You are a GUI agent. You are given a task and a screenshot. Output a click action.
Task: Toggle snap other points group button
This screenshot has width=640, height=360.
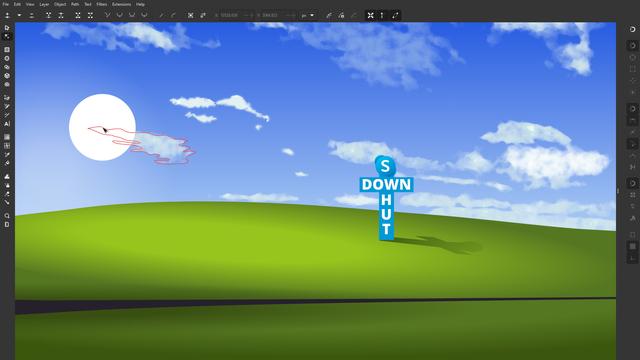pyautogui.click(x=632, y=183)
